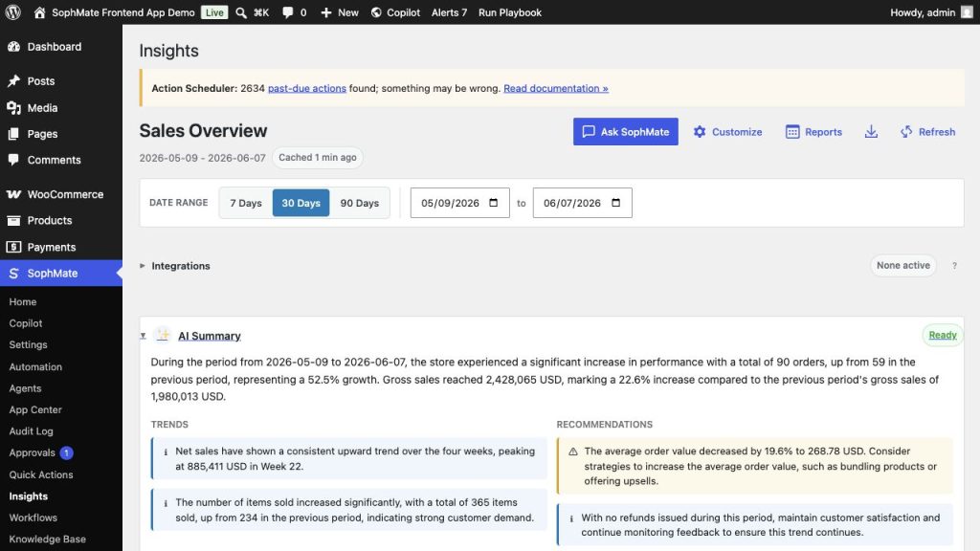Open the Workflows submenu
The height and width of the screenshot is (551, 980).
pyautogui.click(x=33, y=518)
